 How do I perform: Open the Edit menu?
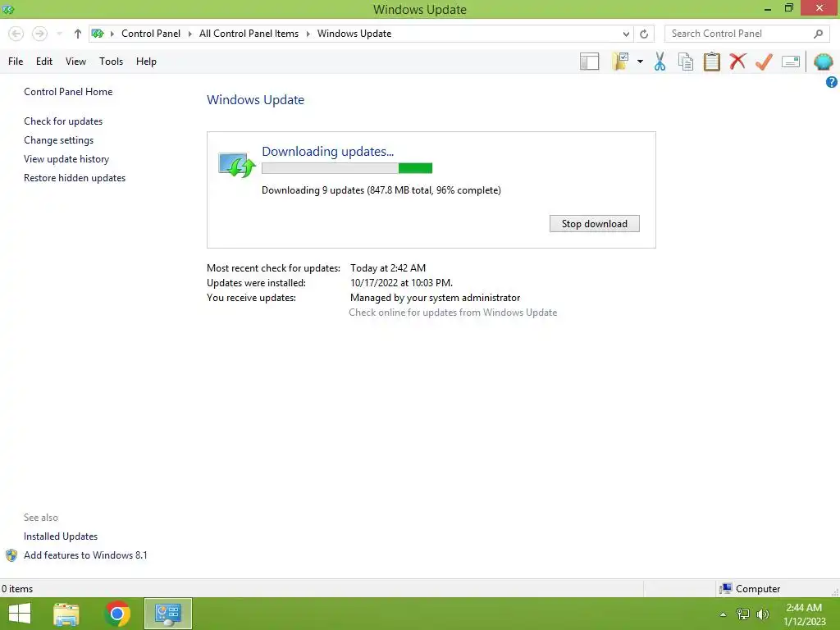pyautogui.click(x=44, y=62)
